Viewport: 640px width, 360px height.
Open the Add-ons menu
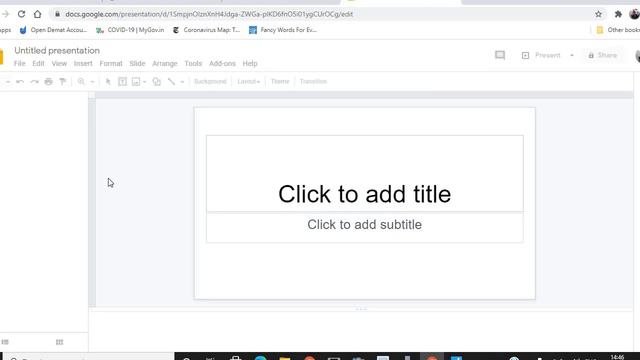[x=222, y=64]
